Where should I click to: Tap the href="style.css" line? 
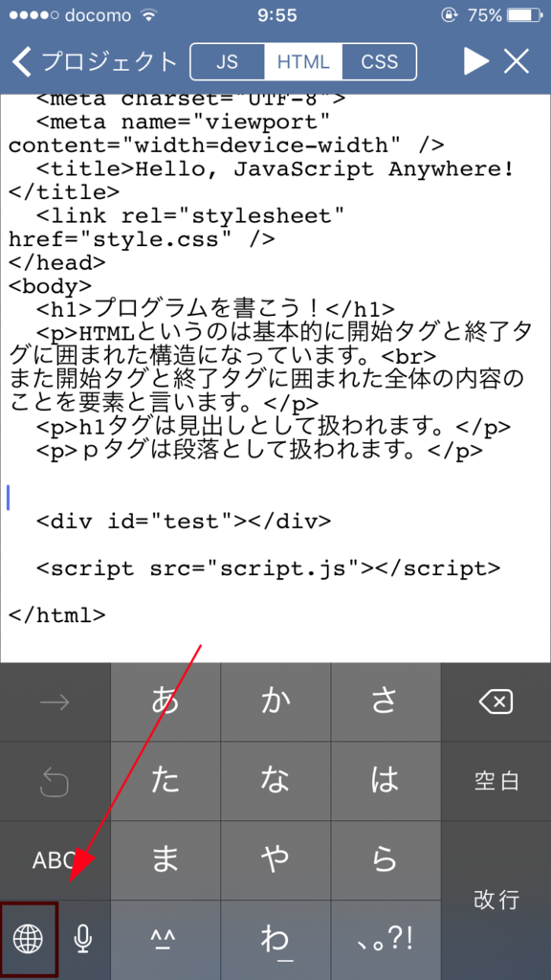pyautogui.click(x=142, y=238)
